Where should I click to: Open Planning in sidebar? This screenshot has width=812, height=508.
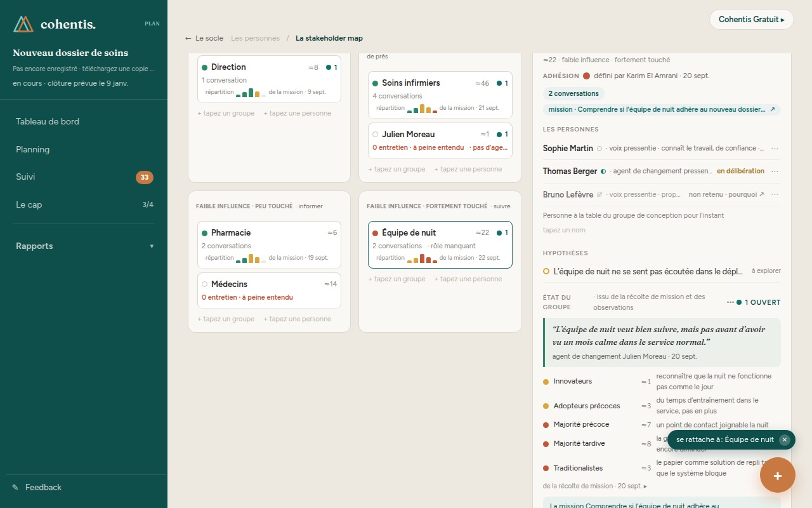pos(84,150)
